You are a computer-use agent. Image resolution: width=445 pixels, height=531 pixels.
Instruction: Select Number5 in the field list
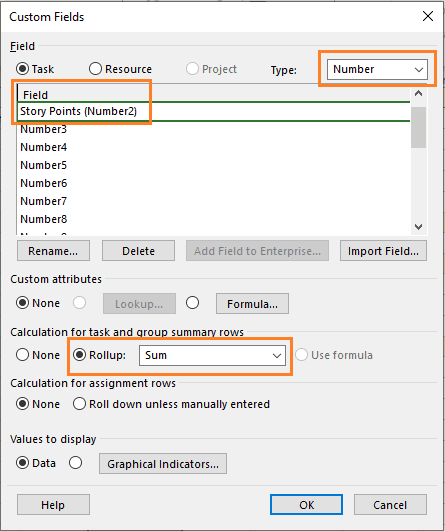[213, 165]
